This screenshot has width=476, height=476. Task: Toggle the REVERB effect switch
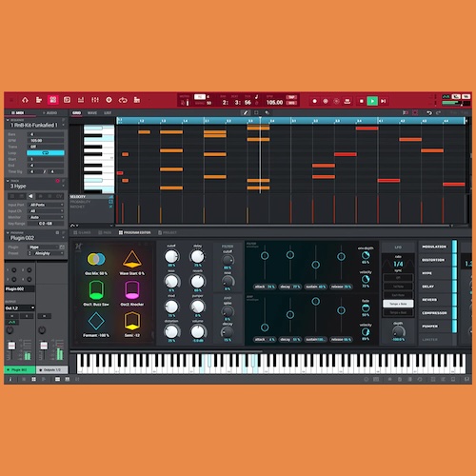click(454, 300)
